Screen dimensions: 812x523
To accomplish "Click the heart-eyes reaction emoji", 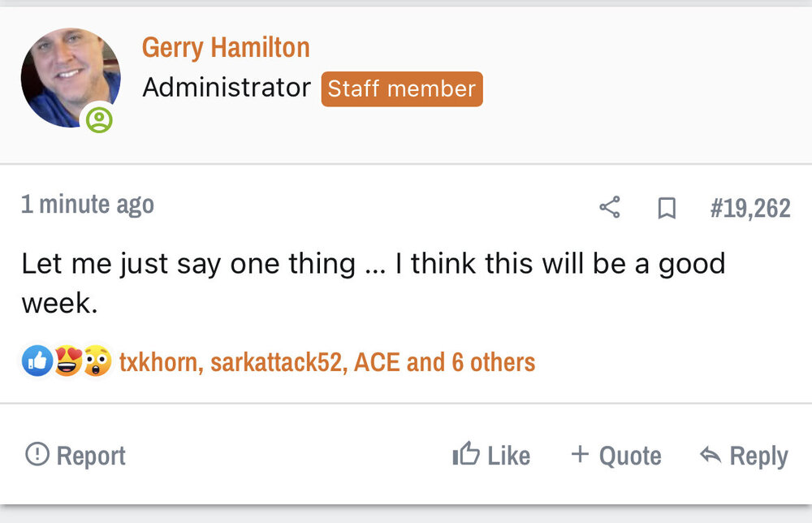I will click(x=67, y=361).
